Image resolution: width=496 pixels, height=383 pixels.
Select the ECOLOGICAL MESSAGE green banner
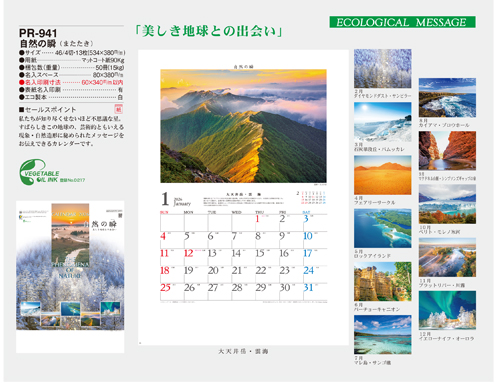pyautogui.click(x=402, y=22)
